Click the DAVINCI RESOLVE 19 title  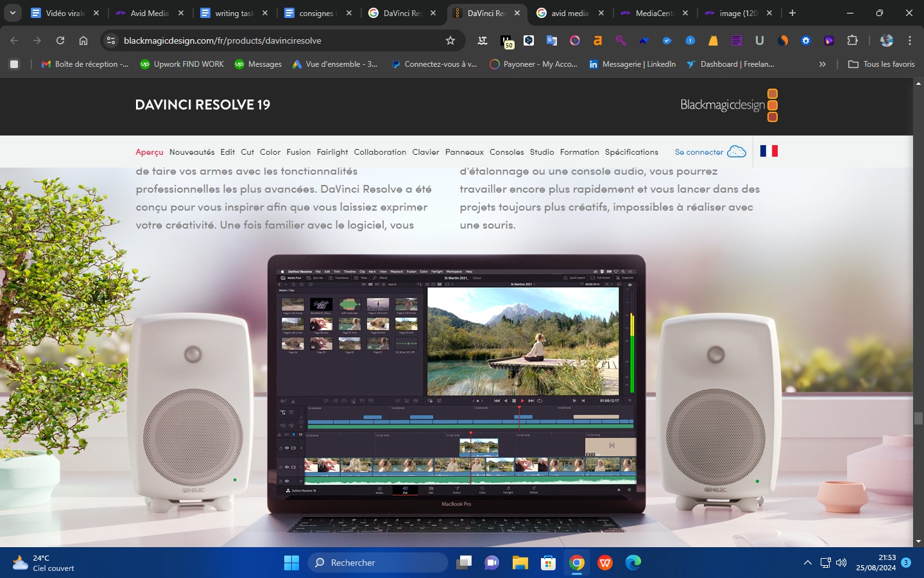(203, 105)
